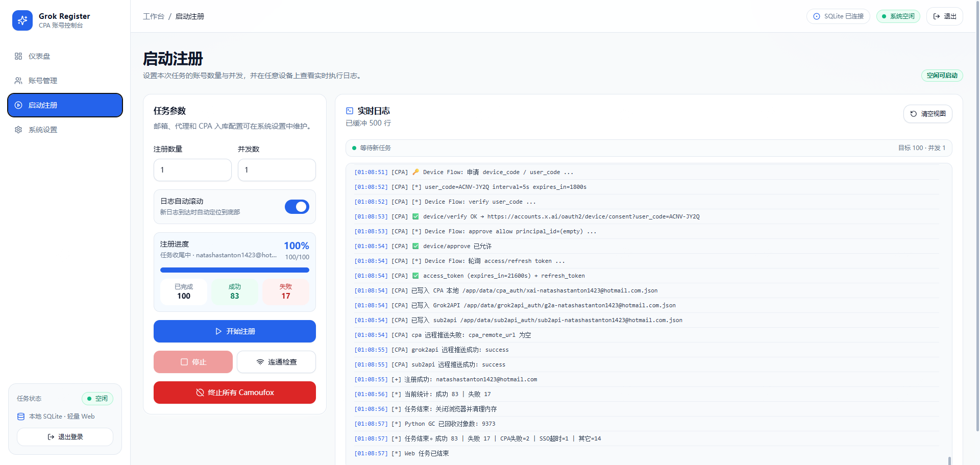This screenshot has width=980, height=465.
Task: Click the 并发数 input field
Action: point(277,170)
